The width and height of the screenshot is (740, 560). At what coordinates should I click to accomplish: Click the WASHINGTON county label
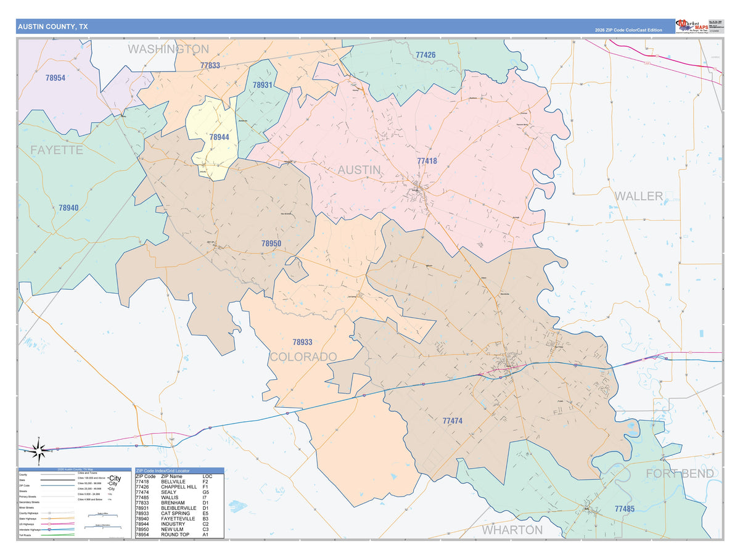pyautogui.click(x=168, y=49)
